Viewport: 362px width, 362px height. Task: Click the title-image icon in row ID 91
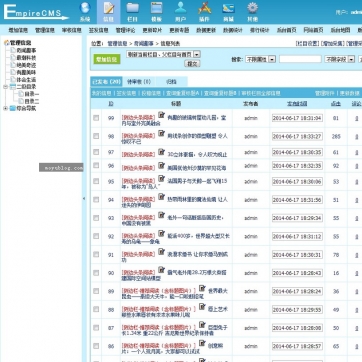click(161, 252)
